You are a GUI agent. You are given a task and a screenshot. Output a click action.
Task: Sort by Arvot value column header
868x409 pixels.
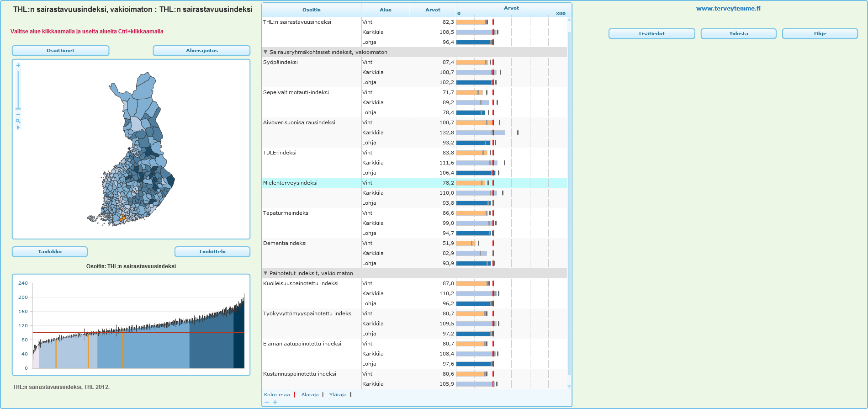[x=433, y=10]
